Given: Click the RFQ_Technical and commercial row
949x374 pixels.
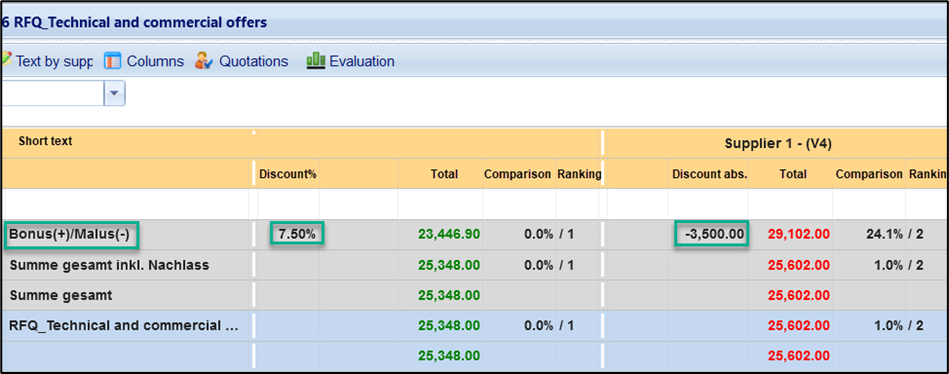Looking at the screenshot, I should point(474,326).
